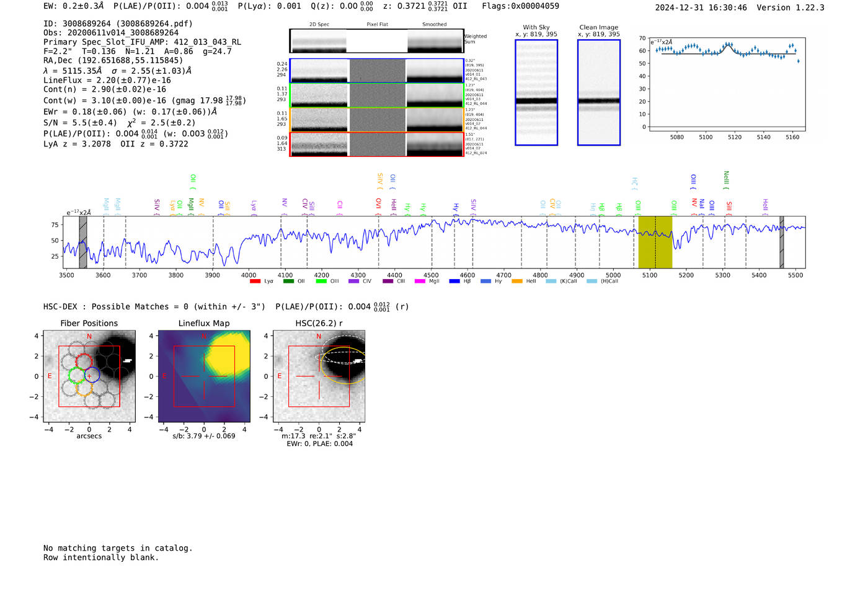Viewport: 868px width, 591px height.
Task: Click the yellow highlighted band in the spectrum
Action: pyautogui.click(x=655, y=242)
